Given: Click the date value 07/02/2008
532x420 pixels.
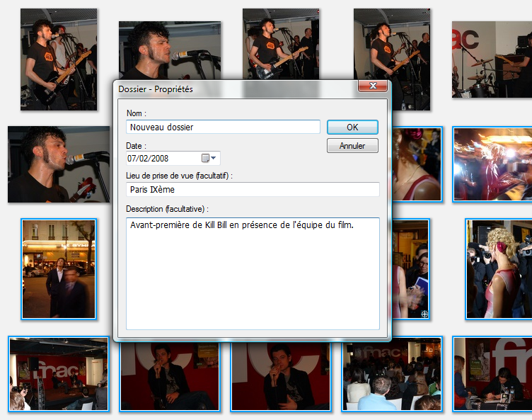Looking at the screenshot, I should click(148, 159).
